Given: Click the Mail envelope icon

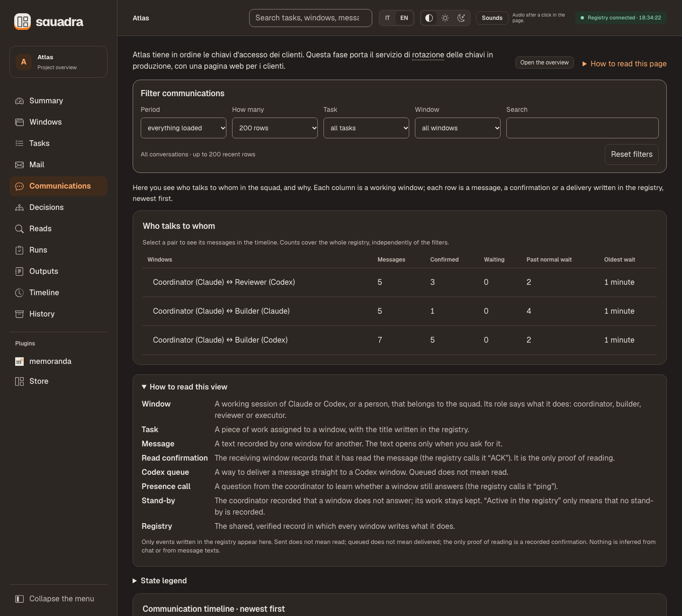Looking at the screenshot, I should pos(19,165).
